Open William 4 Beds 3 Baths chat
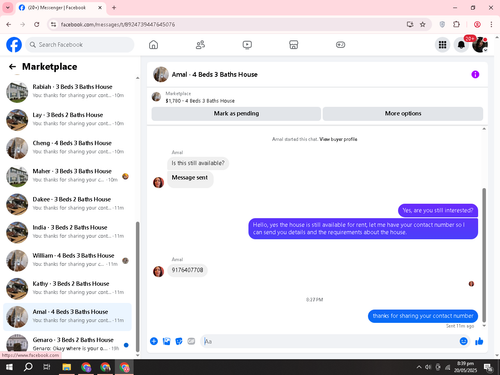500x375 pixels. coord(68,260)
